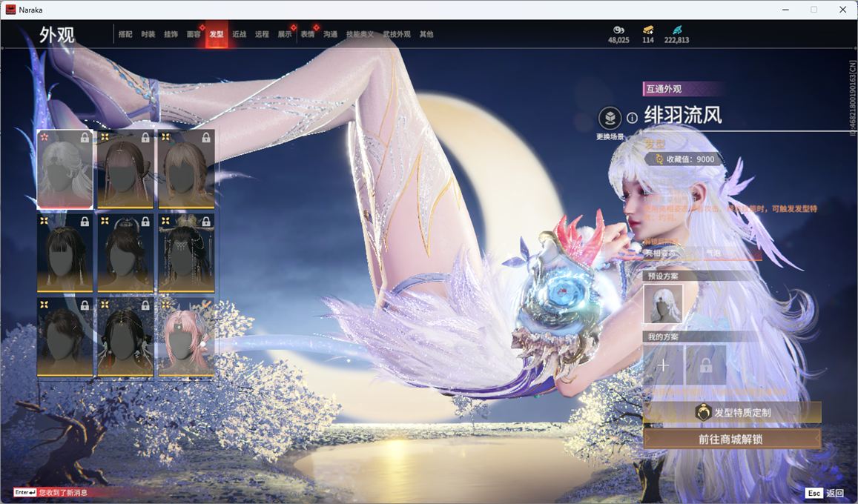Screen dimensions: 858x504
Task: Open the 远程 ranged weapons tab
Action: (262, 34)
